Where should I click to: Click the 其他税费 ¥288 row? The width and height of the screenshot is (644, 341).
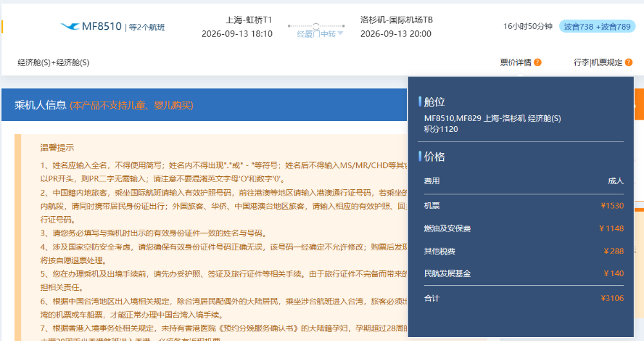(523, 251)
